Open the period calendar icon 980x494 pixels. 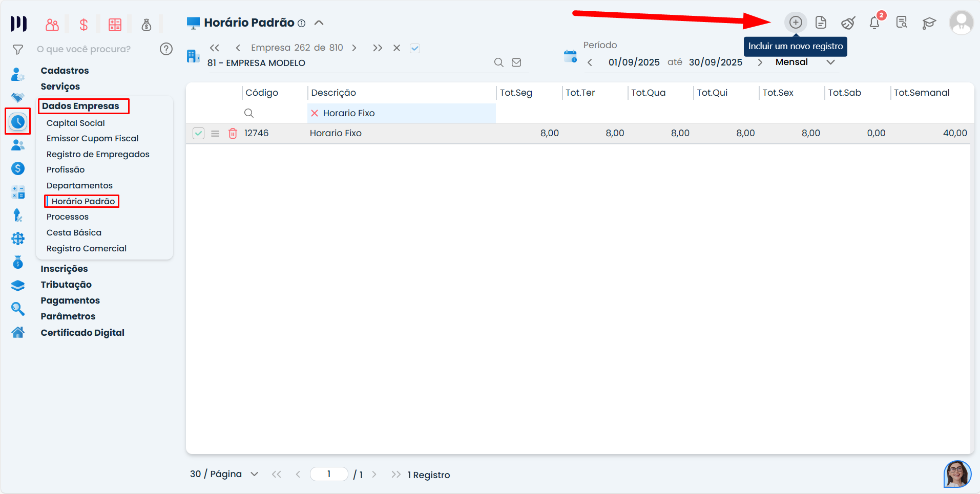pos(570,56)
